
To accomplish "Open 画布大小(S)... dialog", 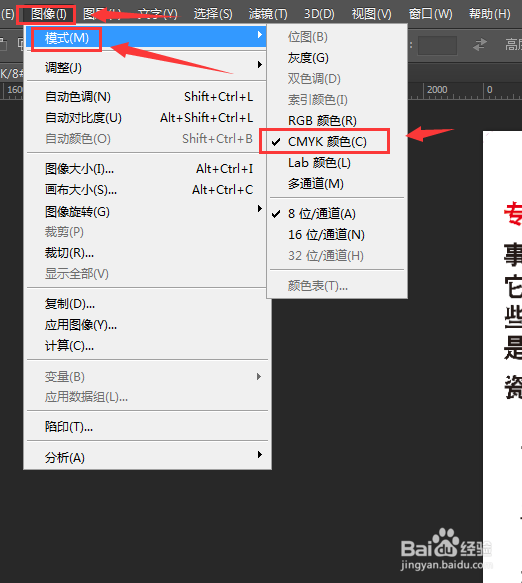I will [147, 190].
